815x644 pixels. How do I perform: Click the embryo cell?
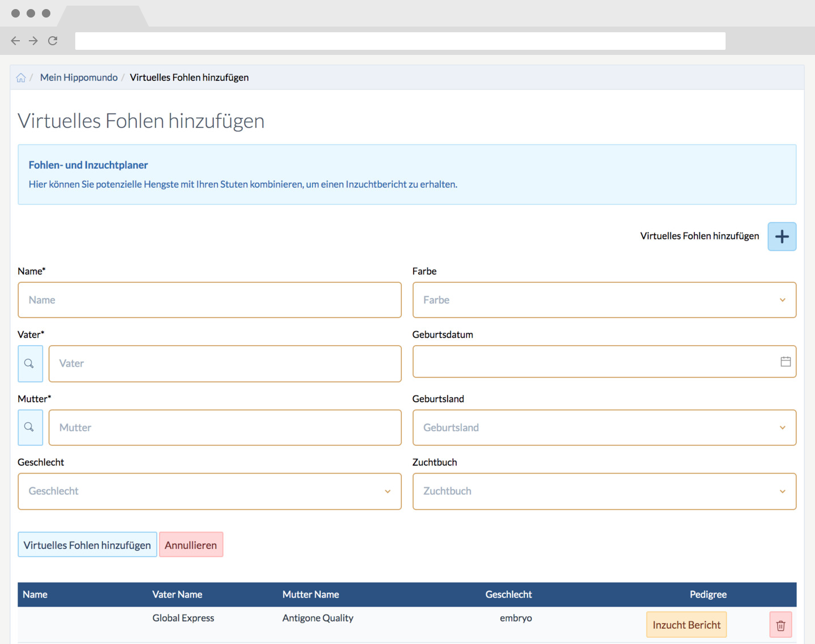[x=516, y=618]
